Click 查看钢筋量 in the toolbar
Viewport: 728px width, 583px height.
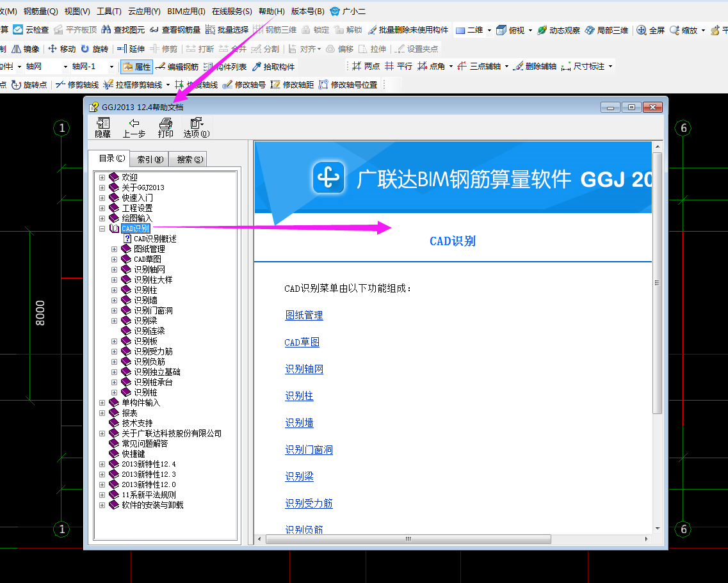[x=175, y=30]
